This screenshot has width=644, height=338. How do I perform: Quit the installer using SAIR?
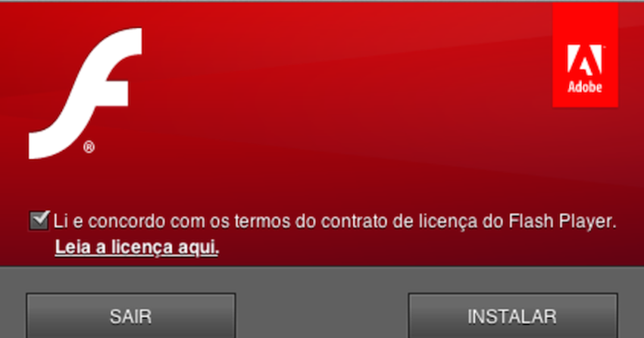click(x=130, y=316)
